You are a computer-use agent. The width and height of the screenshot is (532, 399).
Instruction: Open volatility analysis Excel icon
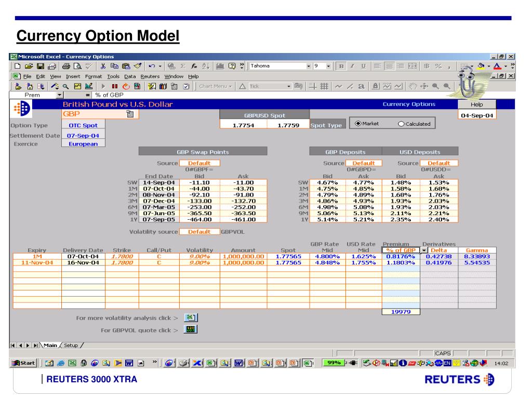coord(191,317)
